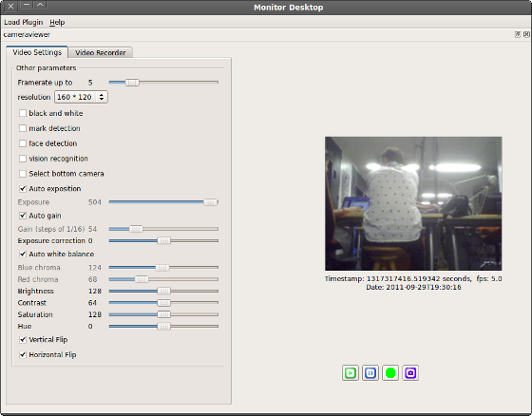Click the blue pause button
Viewport: 532px width, 416px height.
[370, 373]
